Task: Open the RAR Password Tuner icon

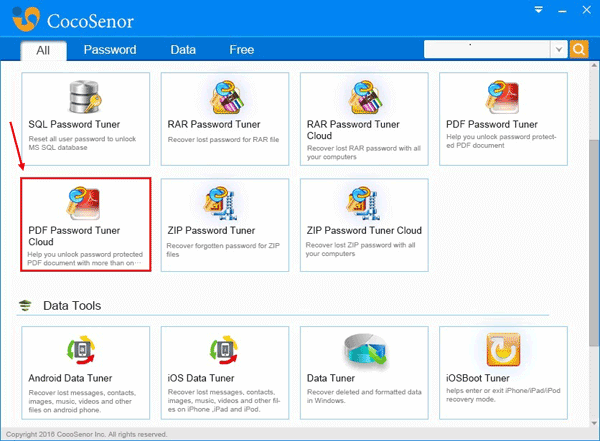Action: click(227, 97)
